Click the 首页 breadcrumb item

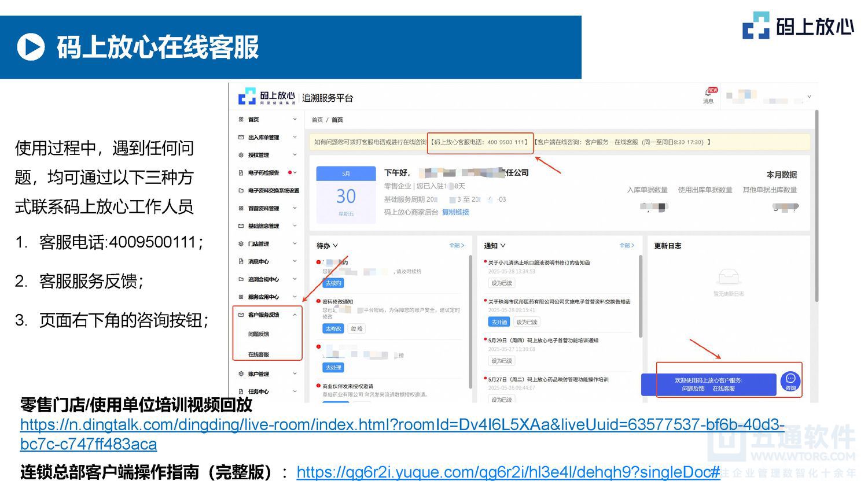[317, 120]
